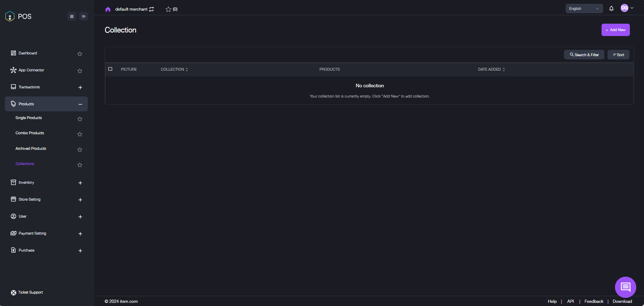Click the favorites star counter in header
This screenshot has height=306, width=644.
[x=171, y=9]
